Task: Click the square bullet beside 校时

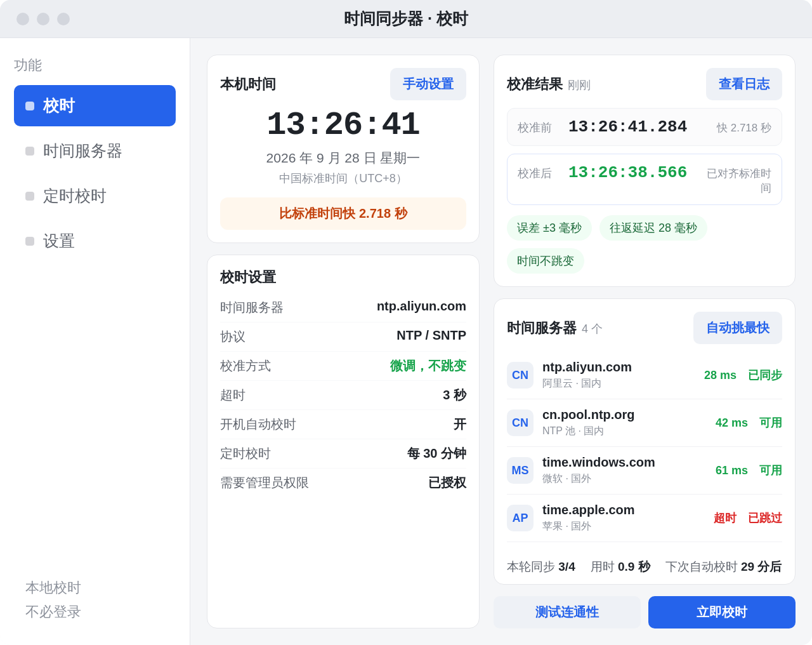Action: click(30, 106)
